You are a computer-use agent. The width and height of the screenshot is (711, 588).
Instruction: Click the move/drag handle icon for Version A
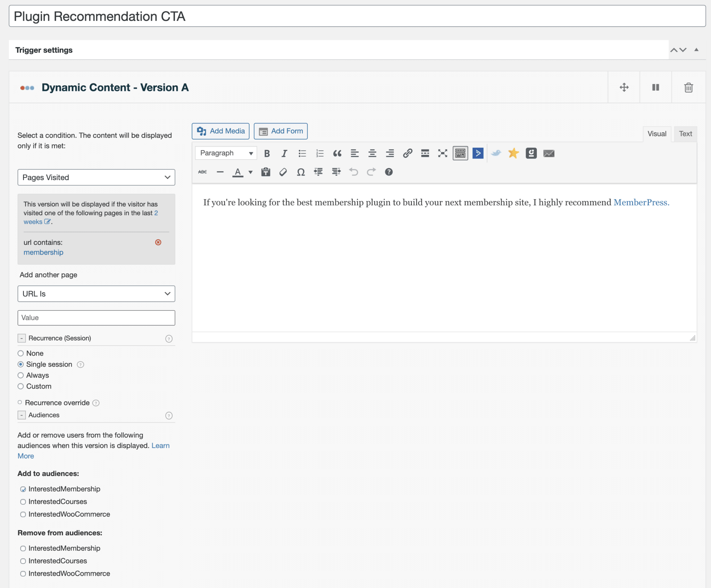pos(624,87)
